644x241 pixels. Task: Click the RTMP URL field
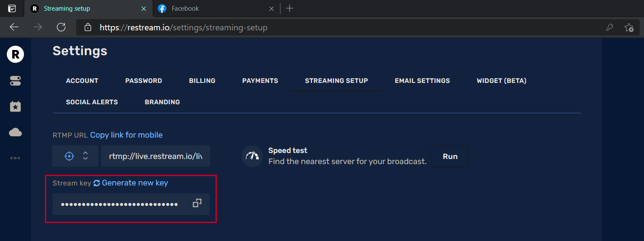pos(156,156)
